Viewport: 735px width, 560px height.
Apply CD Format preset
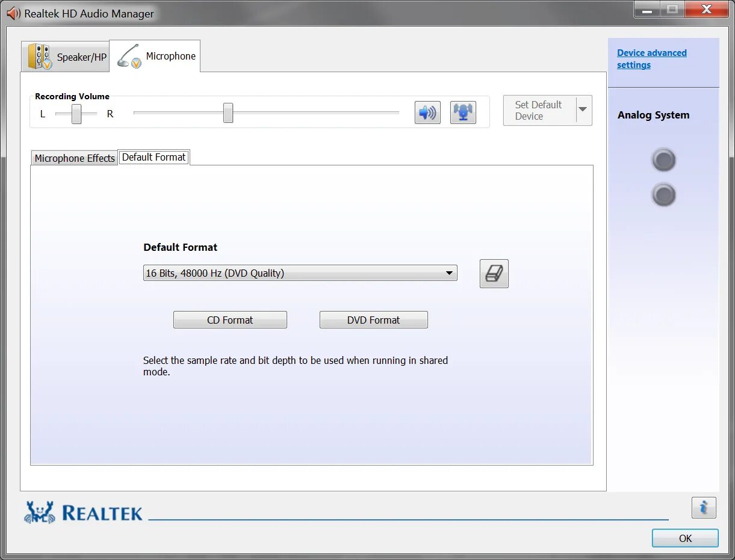(230, 320)
